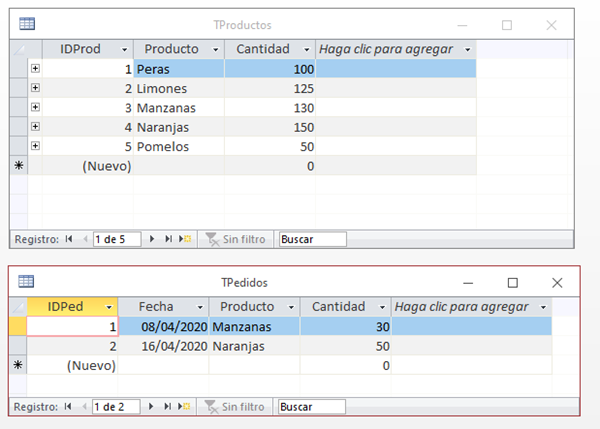Close the TProductos window

pos(551,25)
